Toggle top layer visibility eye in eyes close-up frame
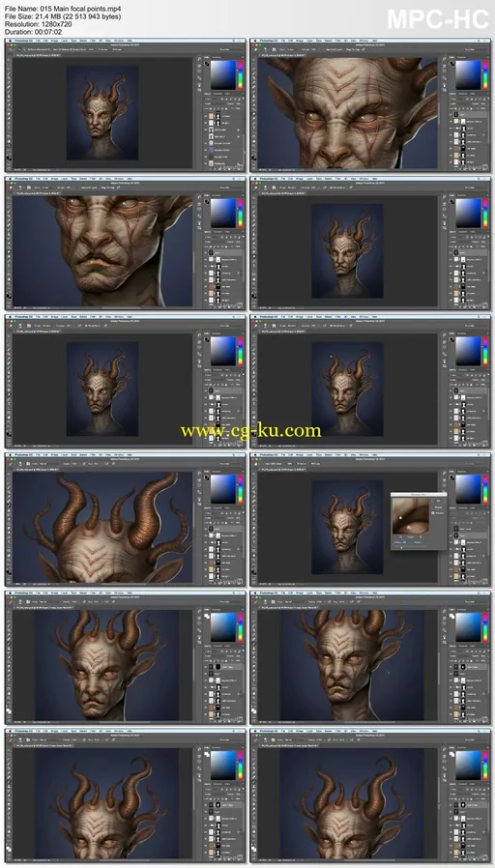Screen dimensions: 495x868 [x=451, y=115]
